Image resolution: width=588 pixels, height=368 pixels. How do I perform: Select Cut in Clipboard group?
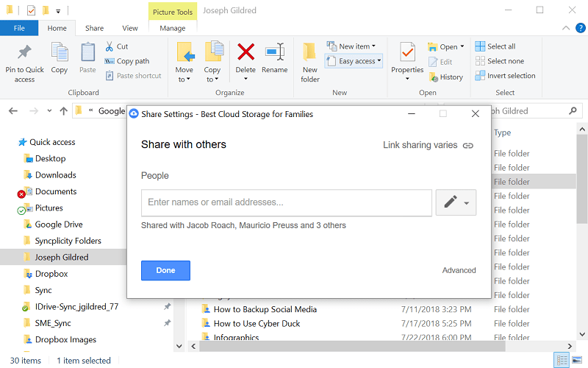(117, 46)
